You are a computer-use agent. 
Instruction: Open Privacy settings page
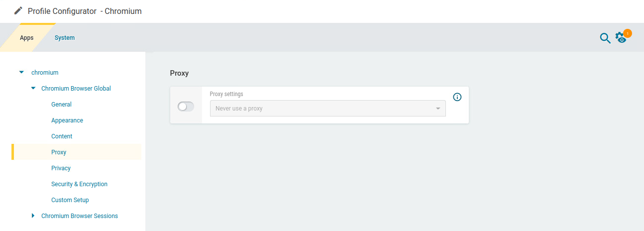coord(61,168)
